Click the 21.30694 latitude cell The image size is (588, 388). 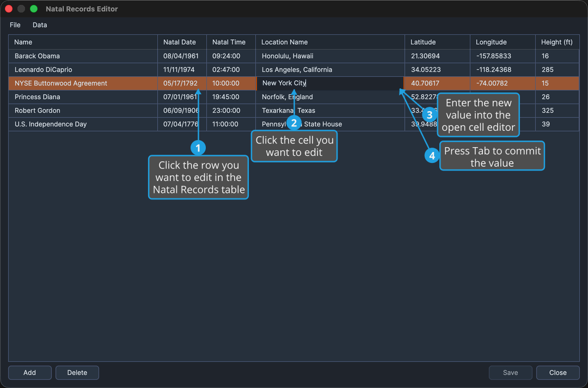(437, 56)
